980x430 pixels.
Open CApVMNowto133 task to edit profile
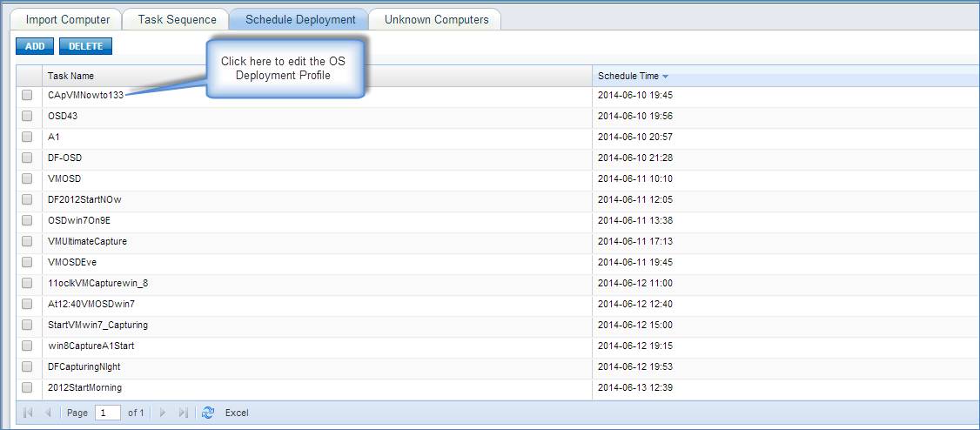tap(85, 95)
